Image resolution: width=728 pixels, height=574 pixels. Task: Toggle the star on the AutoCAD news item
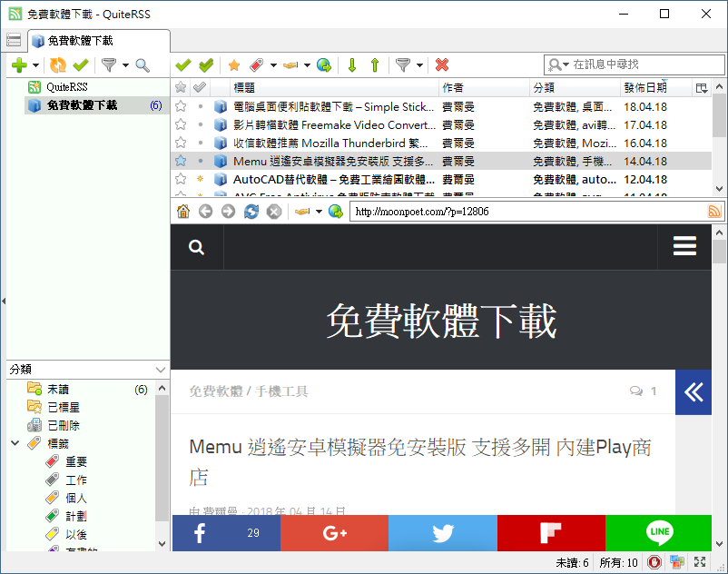(x=181, y=180)
